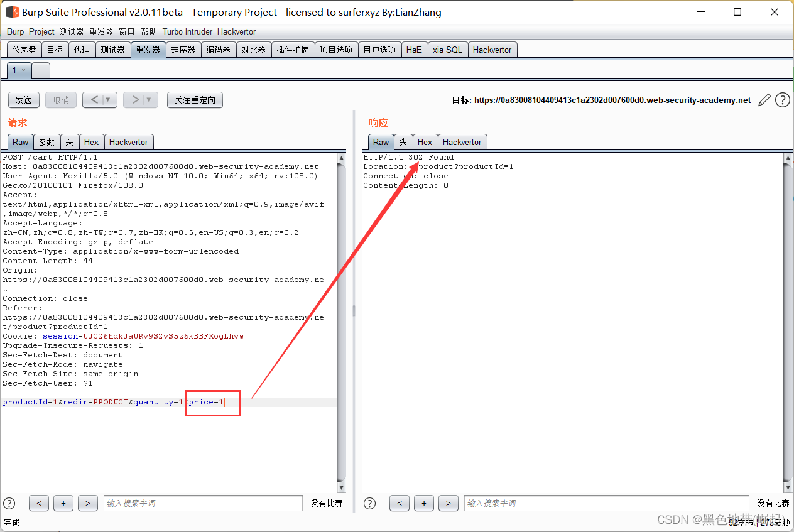Open history dropdown next to back arrow
794x532 pixels.
coord(109,100)
